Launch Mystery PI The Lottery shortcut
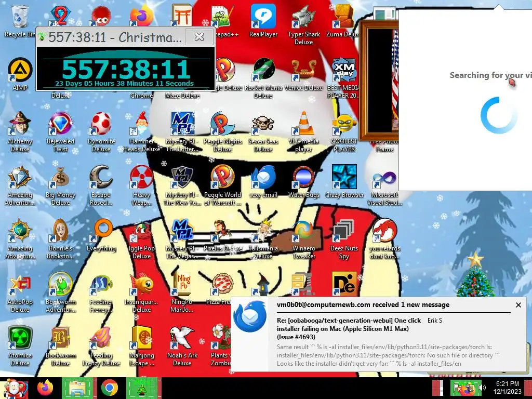The width and height of the screenshot is (532, 399). pos(182,131)
